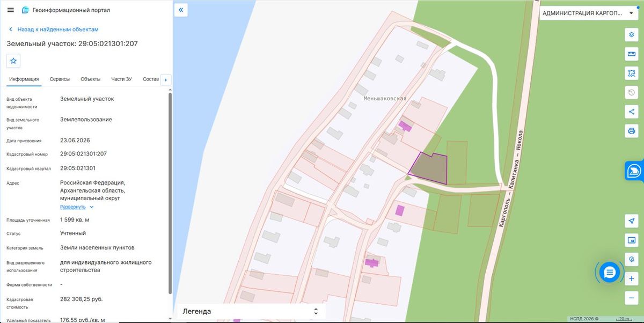This screenshot has height=323, width=644.
Task: Toggle the overview mini-map
Action: coord(632,240)
